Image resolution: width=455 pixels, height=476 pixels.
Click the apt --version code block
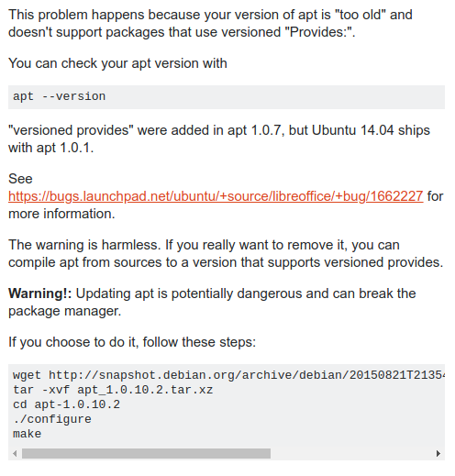227,97
